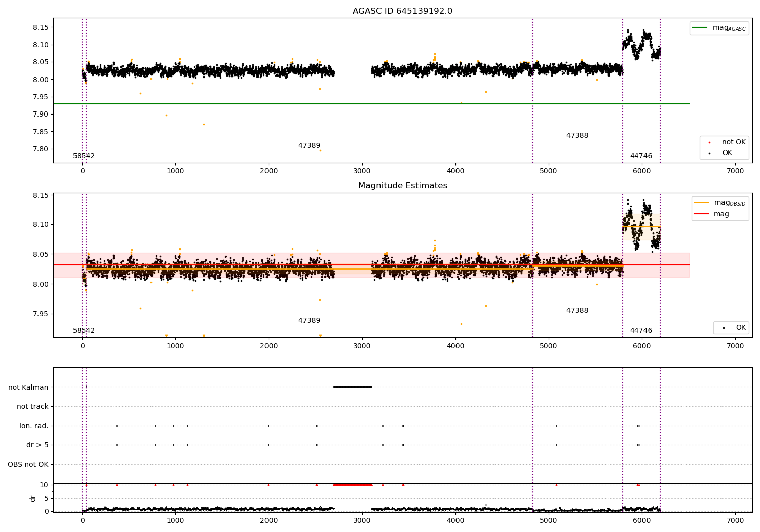The height and width of the screenshot is (532, 760).
Task: Click the 47389 label in the Magnitude Estimates plot
Action: pyautogui.click(x=309, y=321)
